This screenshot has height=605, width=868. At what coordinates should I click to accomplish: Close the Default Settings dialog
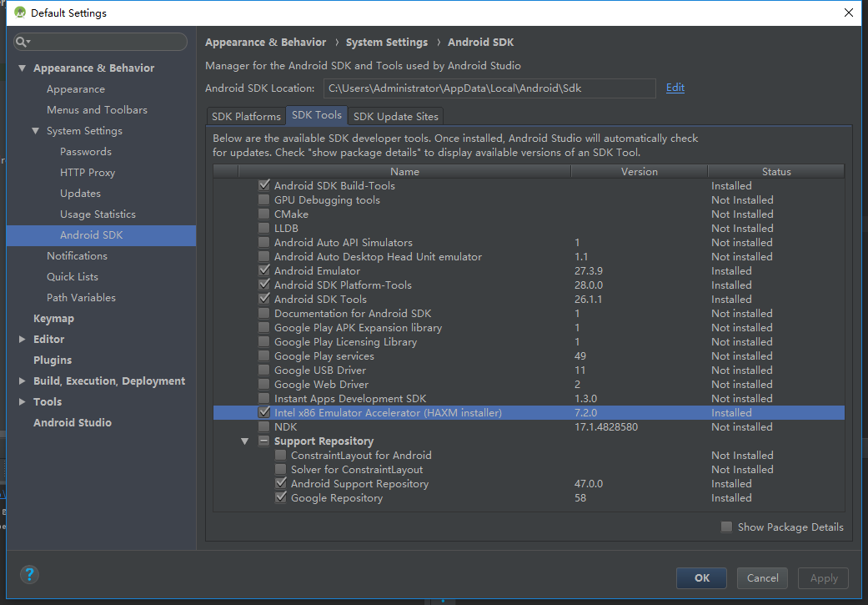coord(848,13)
